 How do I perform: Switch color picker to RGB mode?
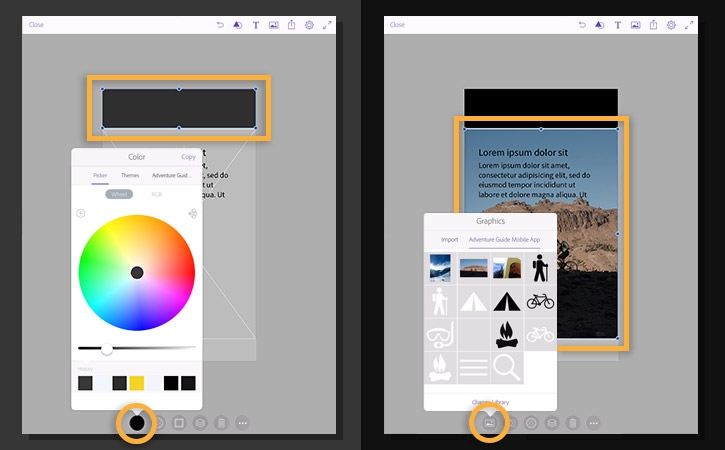[x=157, y=194]
